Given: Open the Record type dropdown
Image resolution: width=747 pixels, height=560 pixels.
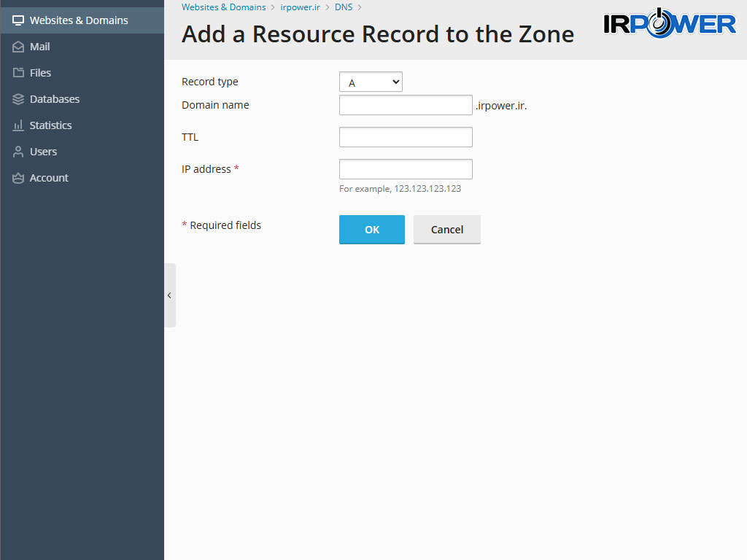Looking at the screenshot, I should [371, 82].
